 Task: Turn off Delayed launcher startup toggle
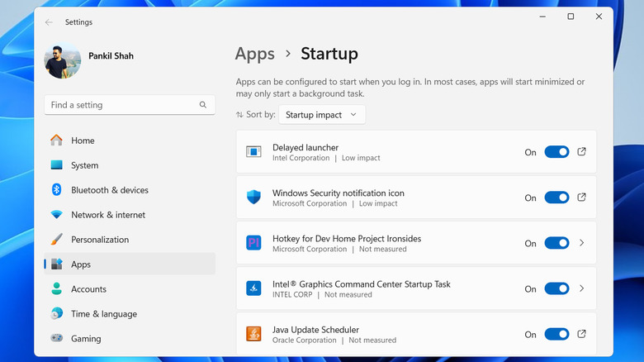(x=556, y=152)
